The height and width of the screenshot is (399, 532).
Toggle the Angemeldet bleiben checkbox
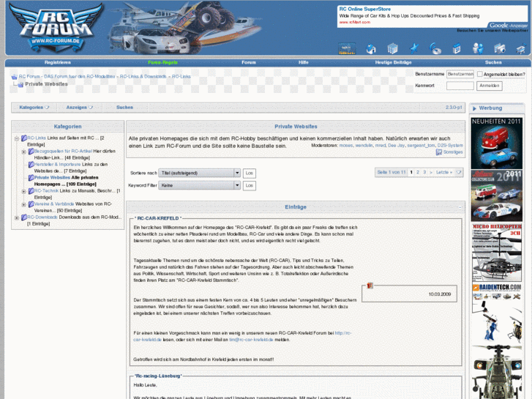click(480, 74)
